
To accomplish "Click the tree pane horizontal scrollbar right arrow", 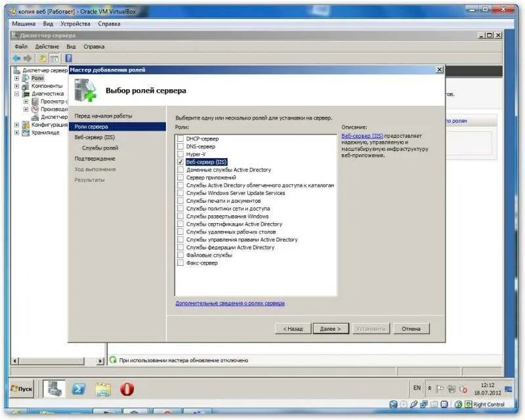I will click(x=100, y=361).
